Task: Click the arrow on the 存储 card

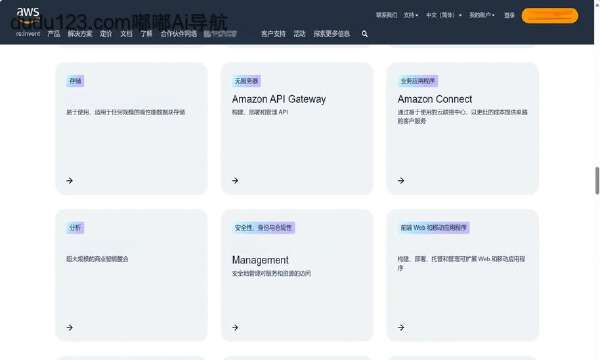Action: [70, 181]
